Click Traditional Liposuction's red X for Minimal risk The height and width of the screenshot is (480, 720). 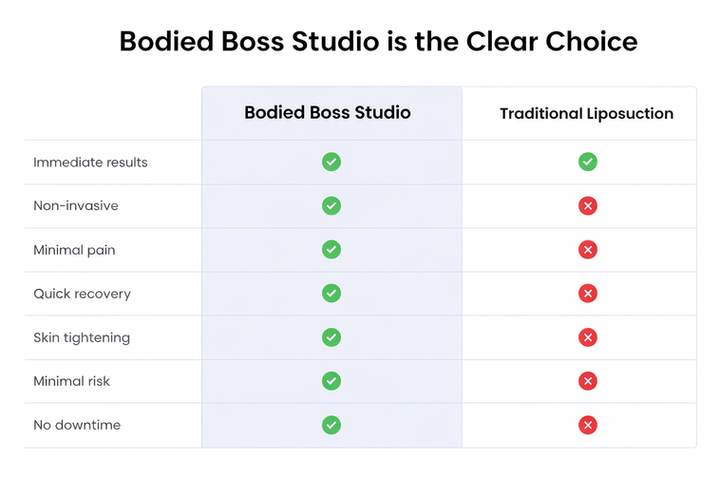pos(588,381)
